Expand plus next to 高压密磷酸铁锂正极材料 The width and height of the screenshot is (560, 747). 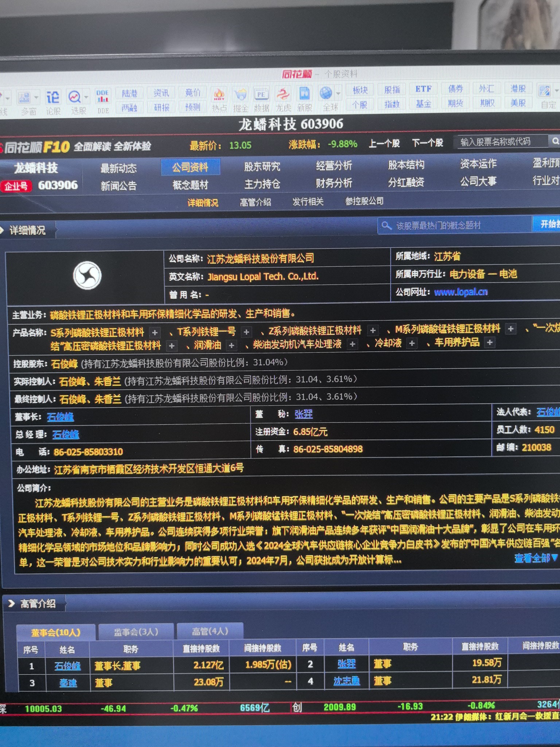click(172, 345)
